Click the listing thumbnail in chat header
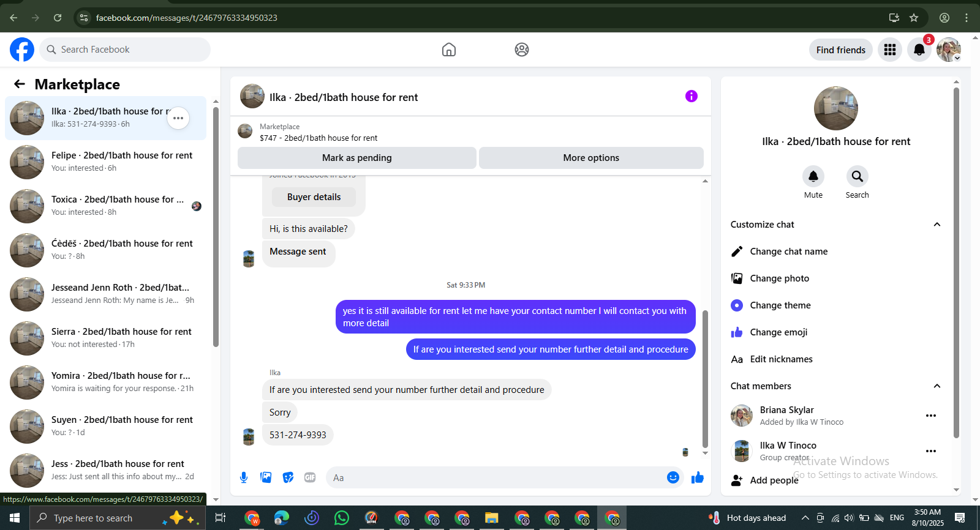Screen dimensions: 980x530 coord(252,97)
